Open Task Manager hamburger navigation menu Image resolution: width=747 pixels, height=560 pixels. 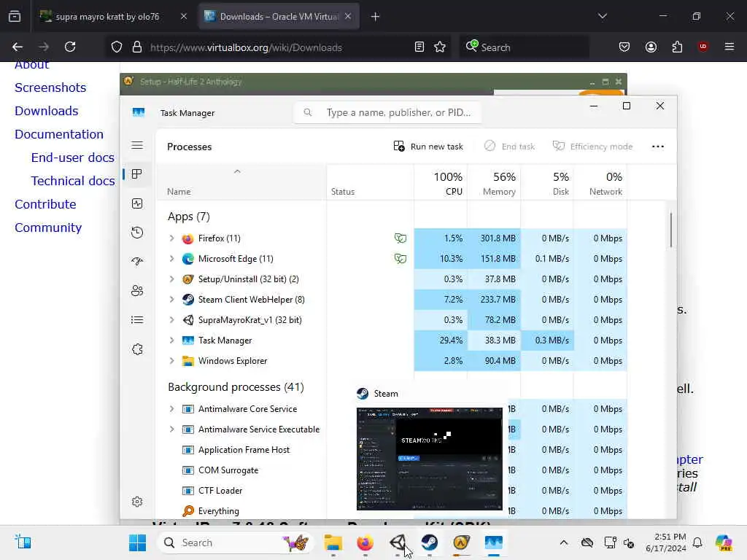(137, 145)
